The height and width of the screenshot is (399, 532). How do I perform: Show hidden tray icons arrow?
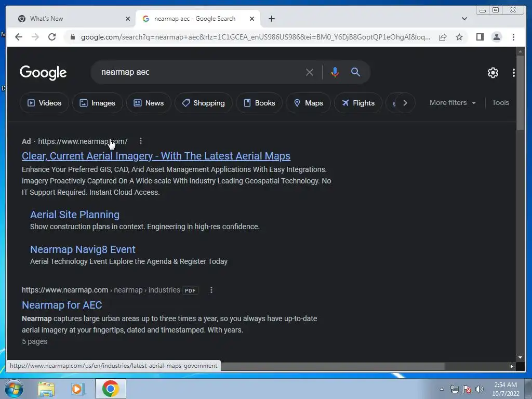[442, 389]
